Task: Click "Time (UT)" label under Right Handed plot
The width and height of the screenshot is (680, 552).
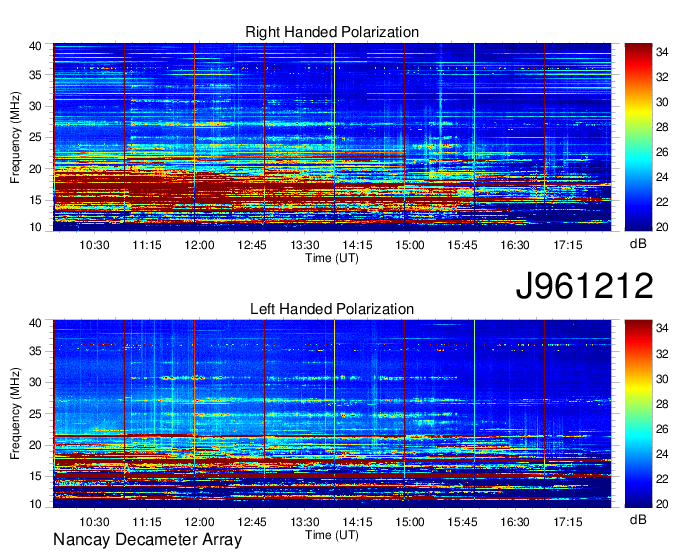Action: pyautogui.click(x=332, y=258)
